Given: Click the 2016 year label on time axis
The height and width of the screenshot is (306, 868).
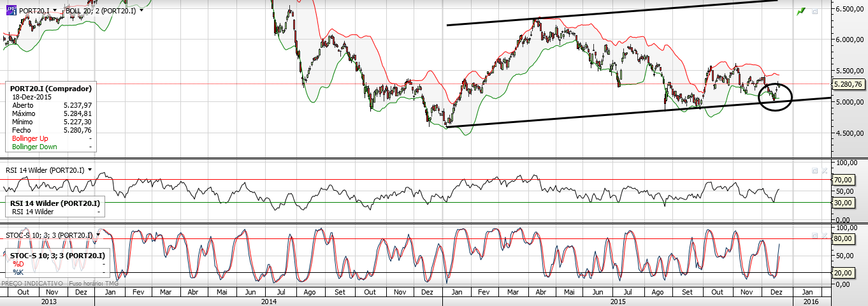Looking at the screenshot, I should pyautogui.click(x=811, y=300).
